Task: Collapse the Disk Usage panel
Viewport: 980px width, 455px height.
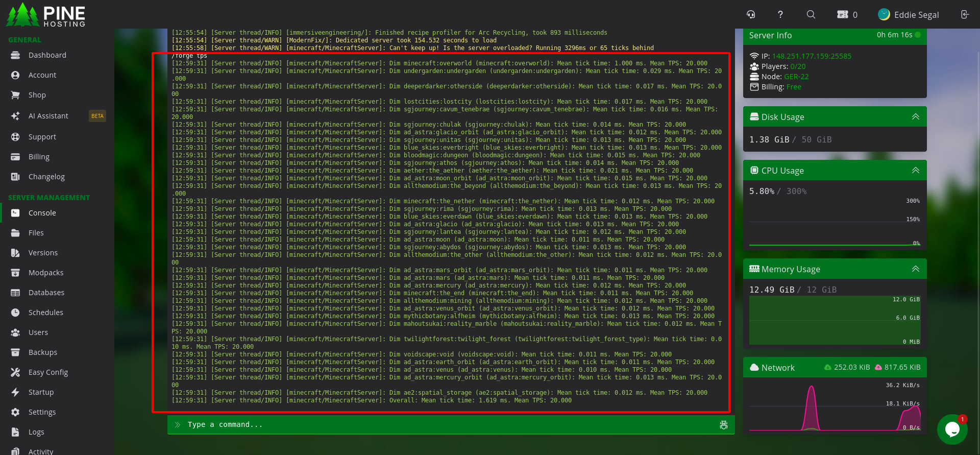Action: pyautogui.click(x=916, y=117)
